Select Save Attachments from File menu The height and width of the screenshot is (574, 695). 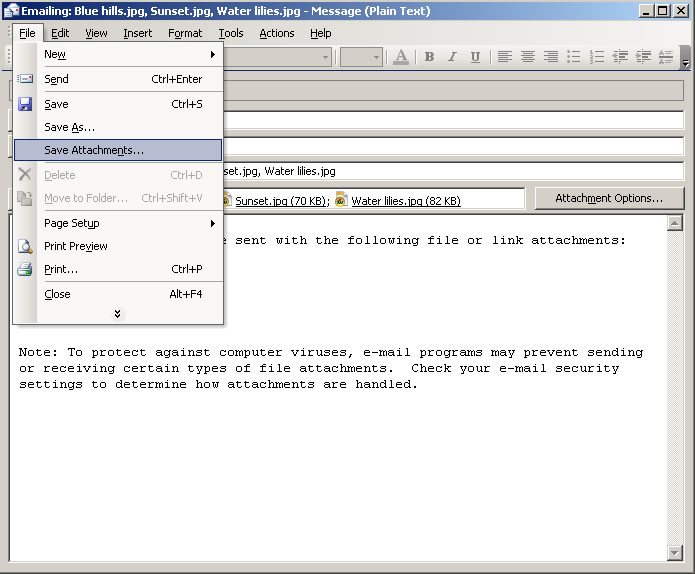click(94, 150)
